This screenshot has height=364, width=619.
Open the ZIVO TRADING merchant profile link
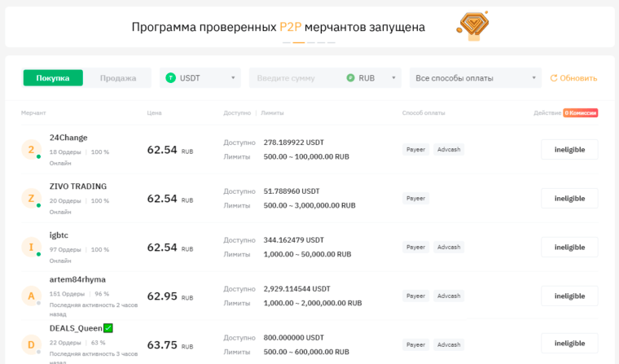(78, 186)
